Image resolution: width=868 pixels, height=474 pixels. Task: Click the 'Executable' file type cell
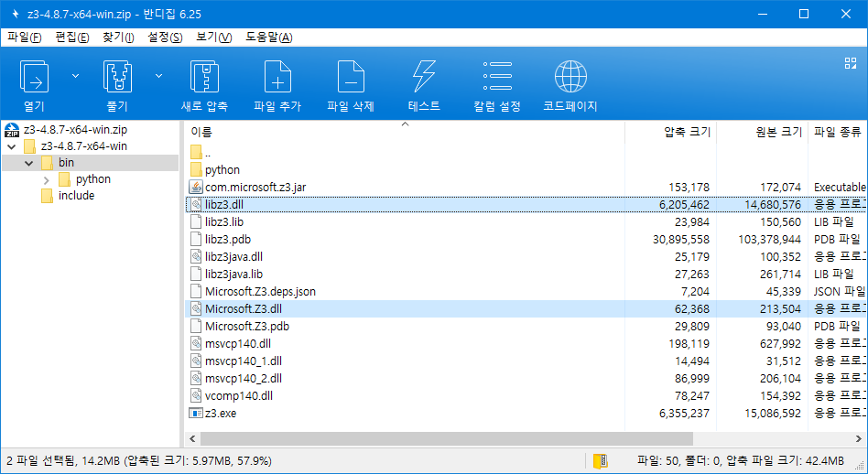pyautogui.click(x=840, y=187)
